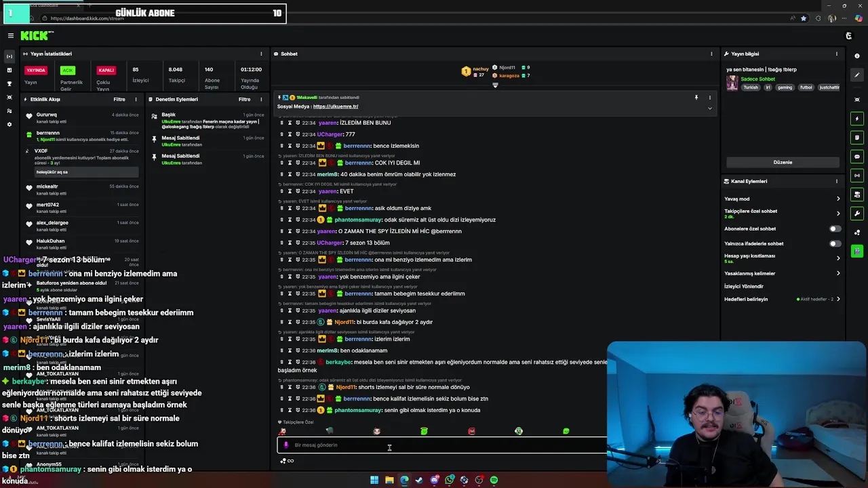Open the ulkuemre.tr social media link
This screenshot has width=868, height=488.
tap(336, 106)
